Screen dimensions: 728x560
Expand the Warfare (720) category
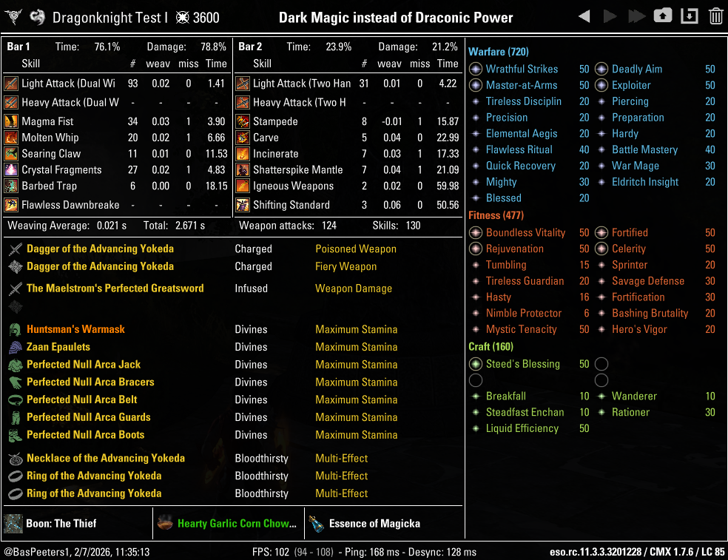pyautogui.click(x=499, y=52)
